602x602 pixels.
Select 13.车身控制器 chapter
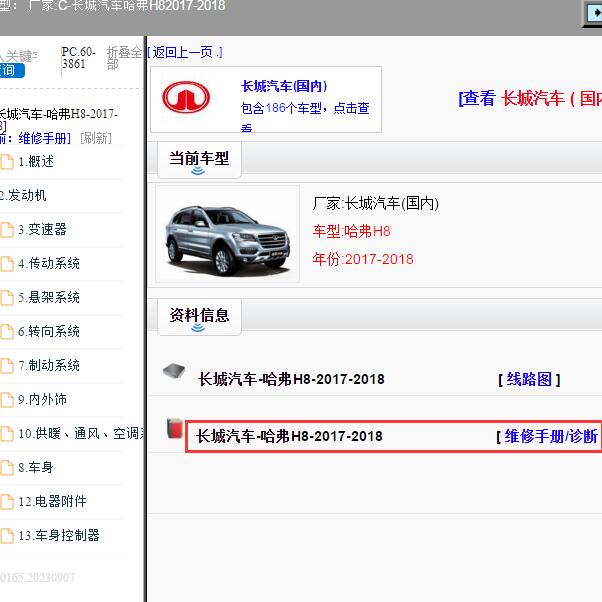pos(59,536)
